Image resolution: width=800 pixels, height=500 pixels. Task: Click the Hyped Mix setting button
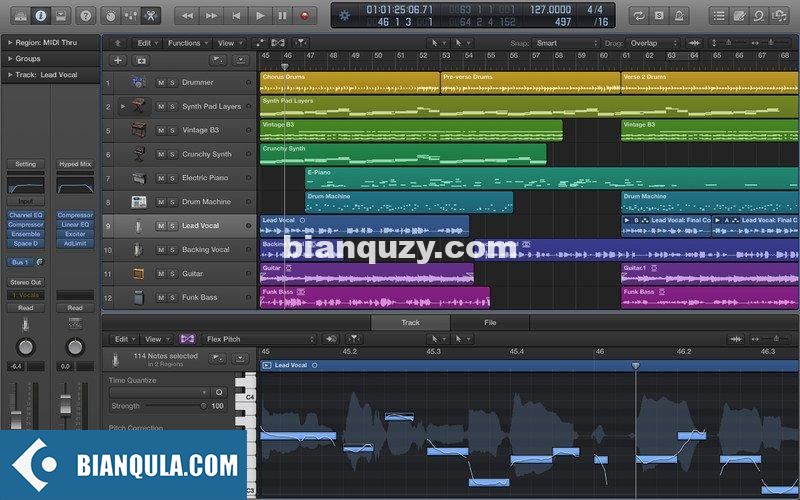point(75,164)
